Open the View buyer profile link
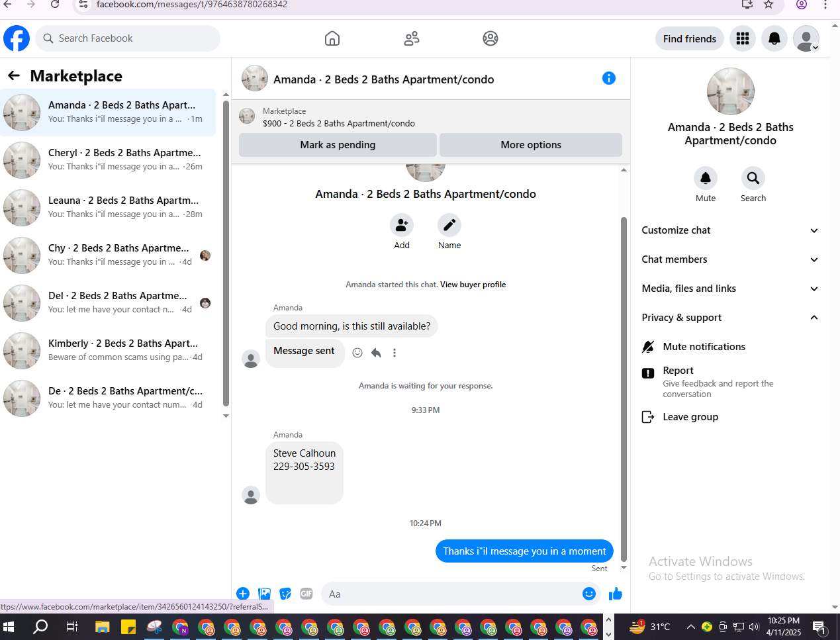 pyautogui.click(x=473, y=285)
